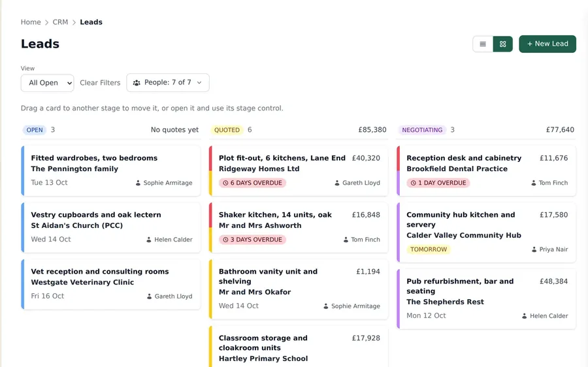
Task: Open Community hub kitchen and servery lead
Action: point(486,232)
